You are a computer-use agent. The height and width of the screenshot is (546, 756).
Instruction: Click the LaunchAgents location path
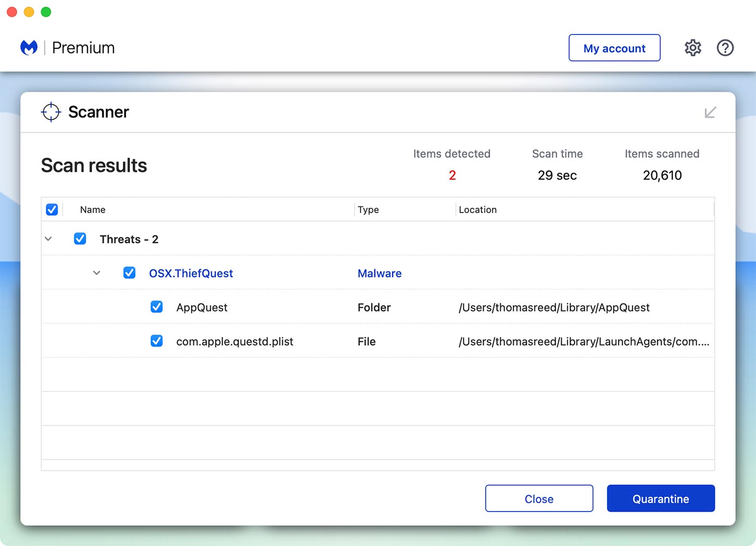(584, 342)
